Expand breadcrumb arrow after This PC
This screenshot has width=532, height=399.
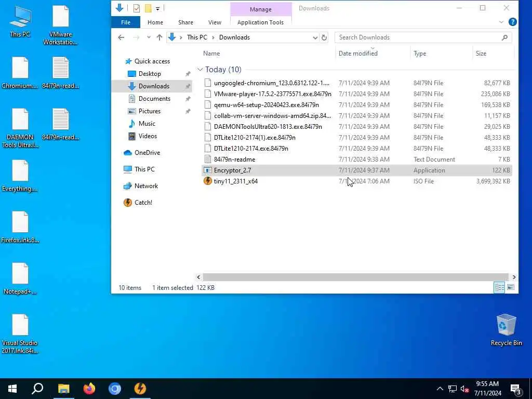(x=213, y=37)
